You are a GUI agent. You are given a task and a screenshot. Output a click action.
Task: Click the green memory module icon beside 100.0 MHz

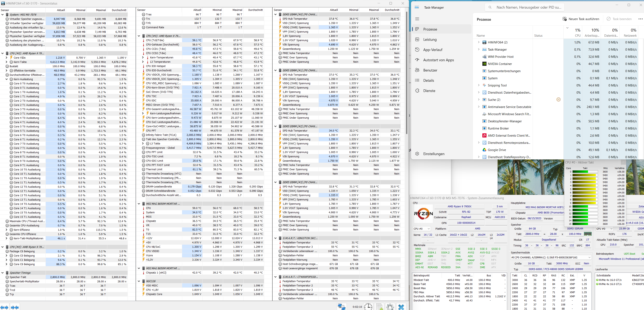(588, 234)
